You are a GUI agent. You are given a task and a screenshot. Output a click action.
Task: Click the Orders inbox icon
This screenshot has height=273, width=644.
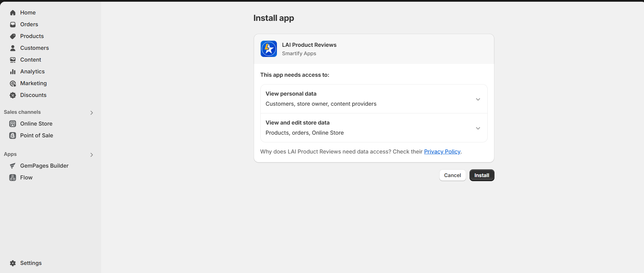(x=13, y=25)
